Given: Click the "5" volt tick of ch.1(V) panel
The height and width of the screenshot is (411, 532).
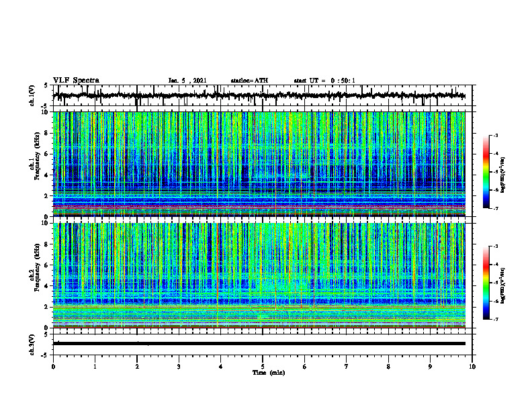Looking at the screenshot, I should [46, 85].
